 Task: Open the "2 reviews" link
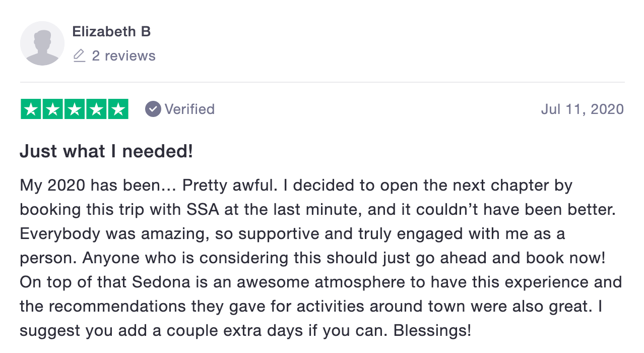[x=123, y=55]
